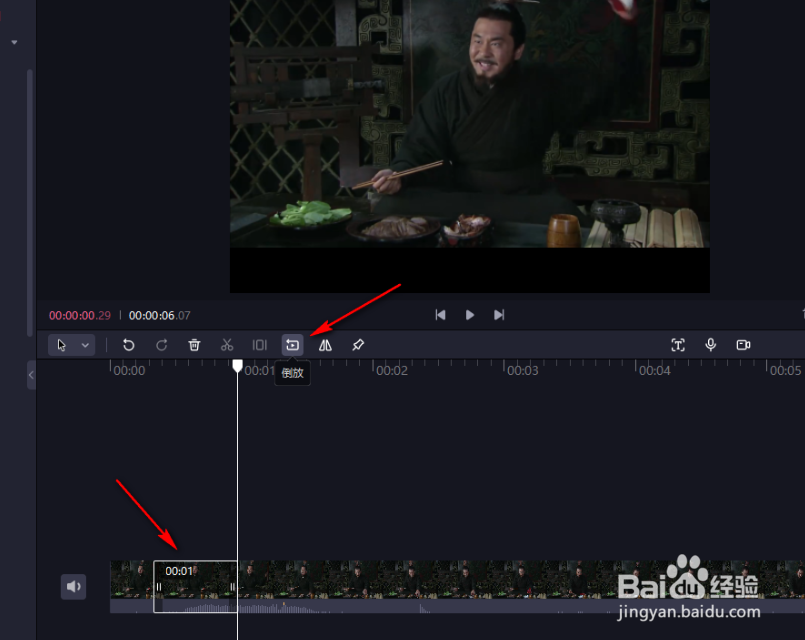The image size is (805, 640).
Task: Click the freeze frame icon beside the scissors
Action: 260,345
